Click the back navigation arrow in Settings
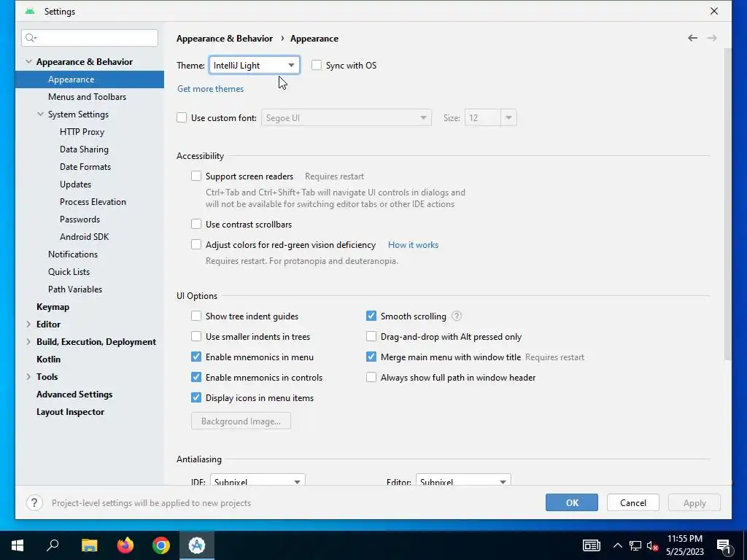This screenshot has height=560, width=747. tap(692, 38)
